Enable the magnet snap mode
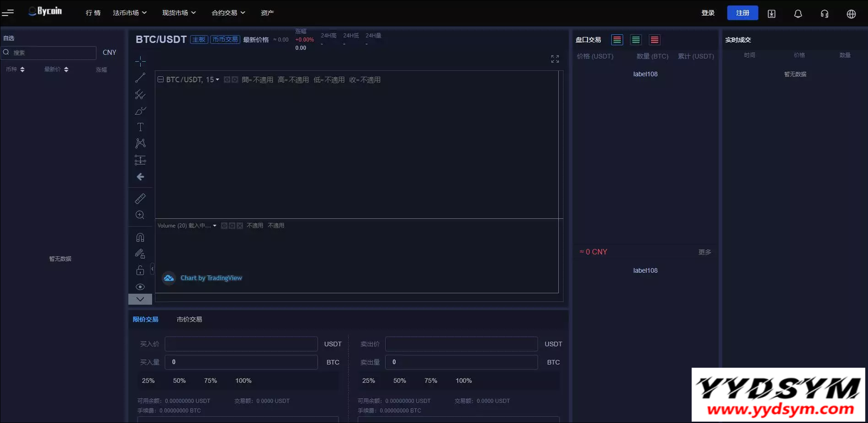868x423 pixels. (x=140, y=238)
